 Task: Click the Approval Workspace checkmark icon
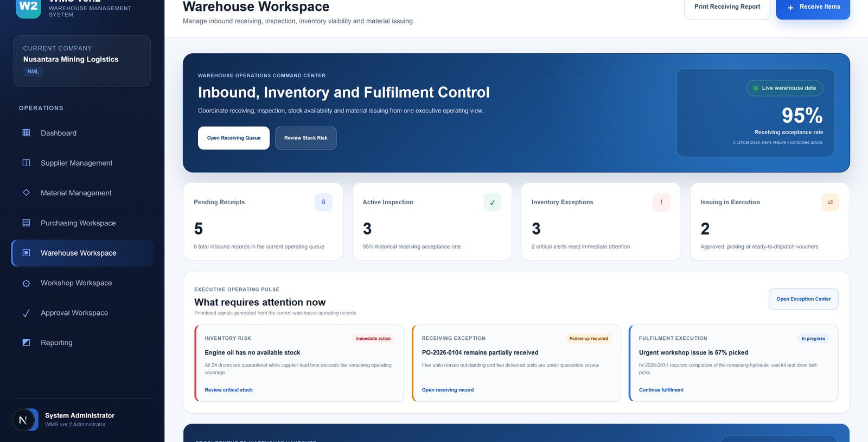pyautogui.click(x=26, y=313)
